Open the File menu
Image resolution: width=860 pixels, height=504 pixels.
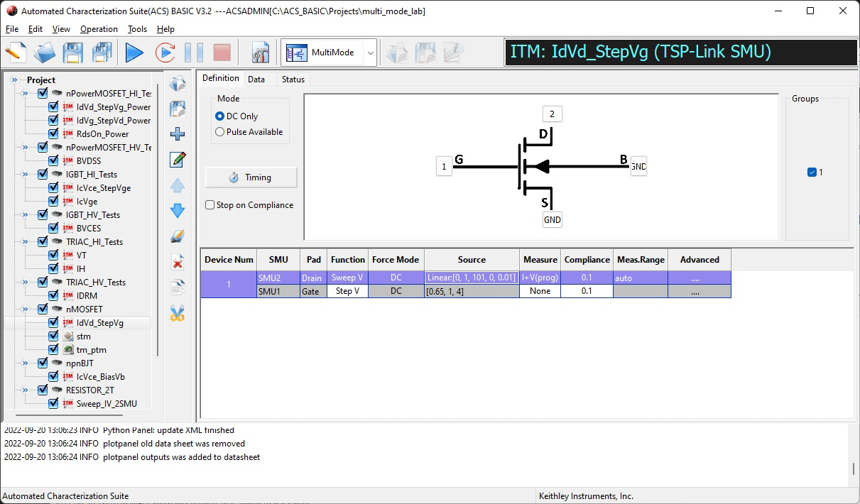click(12, 29)
